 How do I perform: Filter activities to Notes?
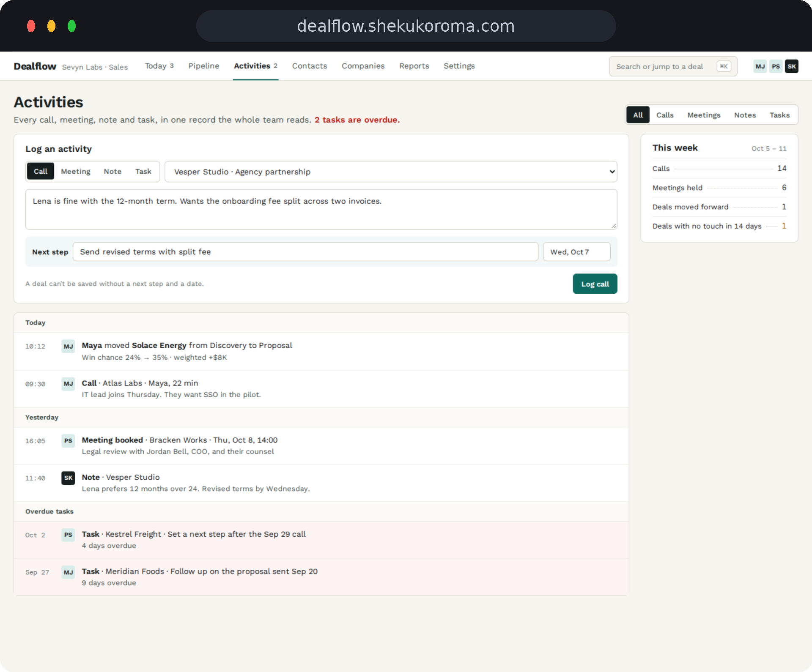coord(745,115)
